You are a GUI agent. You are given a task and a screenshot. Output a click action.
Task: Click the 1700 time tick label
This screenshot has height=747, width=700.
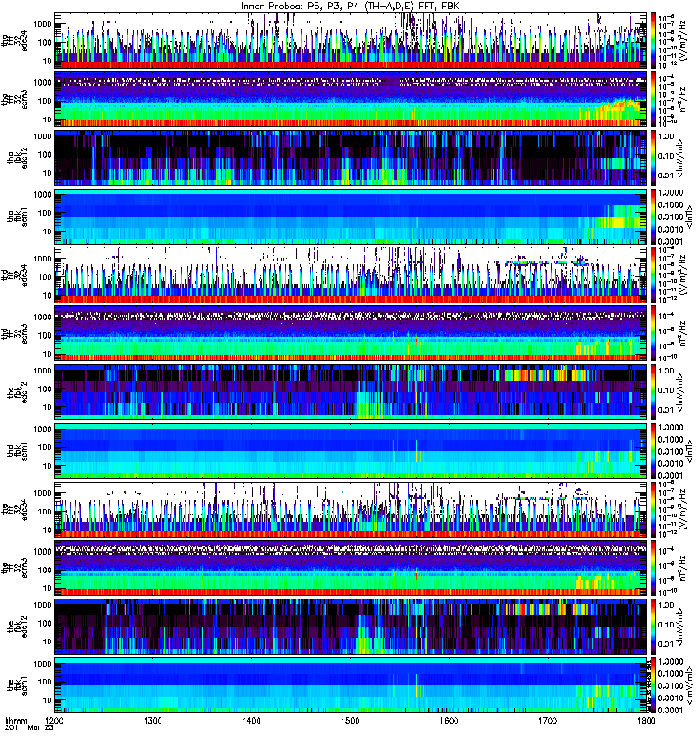[x=548, y=721]
